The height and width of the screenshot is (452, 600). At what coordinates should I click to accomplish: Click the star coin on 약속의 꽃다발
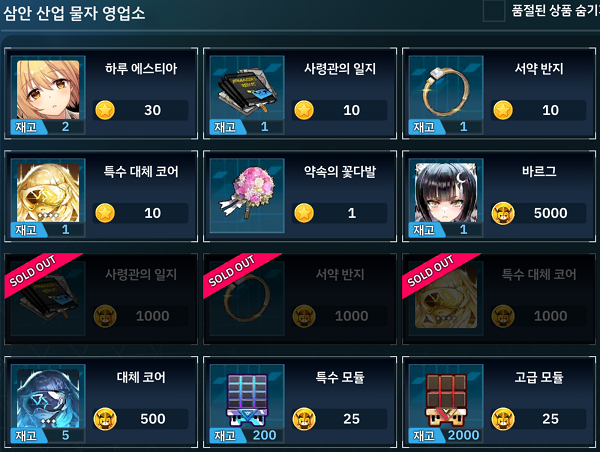pyautogui.click(x=304, y=213)
